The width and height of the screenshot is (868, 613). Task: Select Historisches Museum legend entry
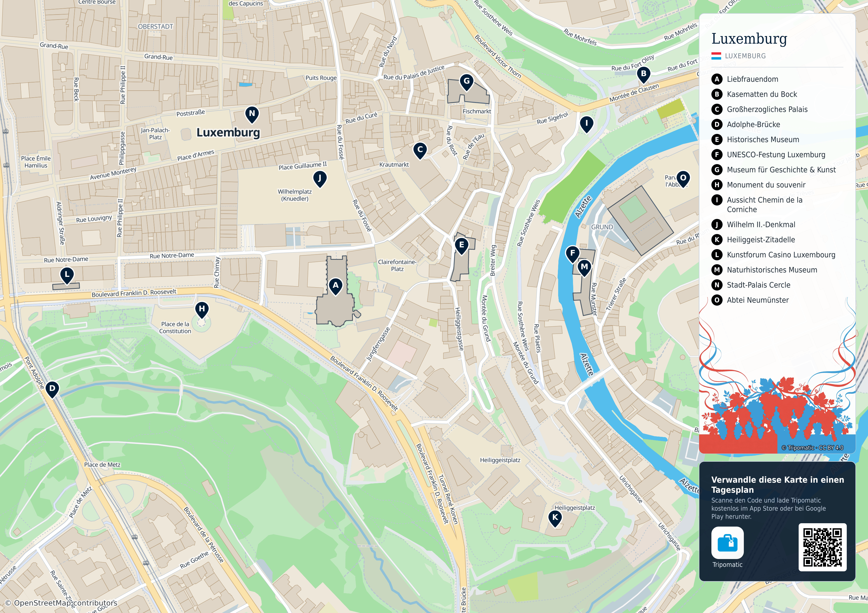(763, 140)
